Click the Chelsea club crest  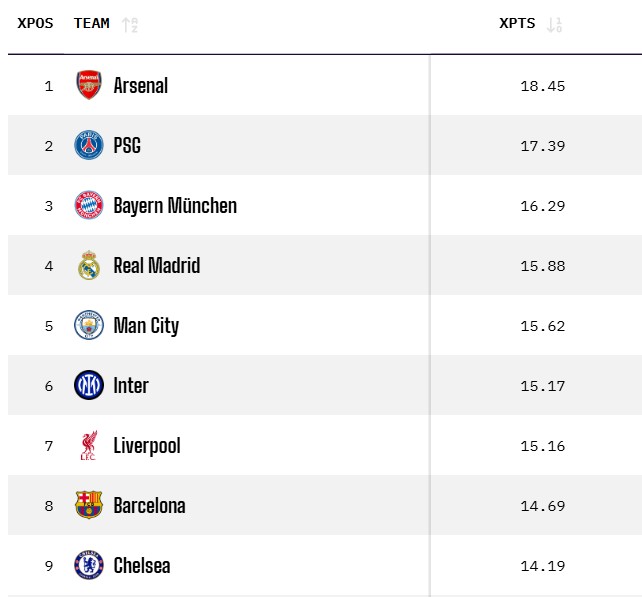(x=89, y=565)
